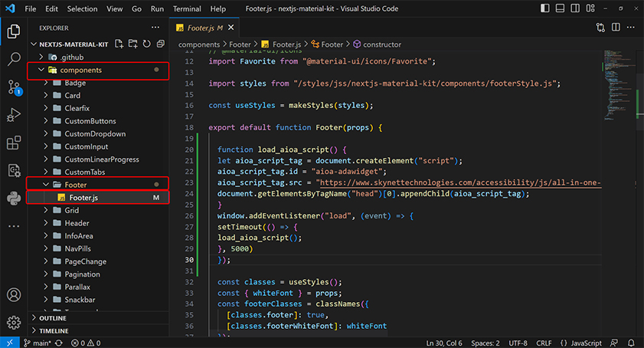This screenshot has width=644, height=348.
Task: Toggle primary side bar visibility
Action: (x=545, y=8)
